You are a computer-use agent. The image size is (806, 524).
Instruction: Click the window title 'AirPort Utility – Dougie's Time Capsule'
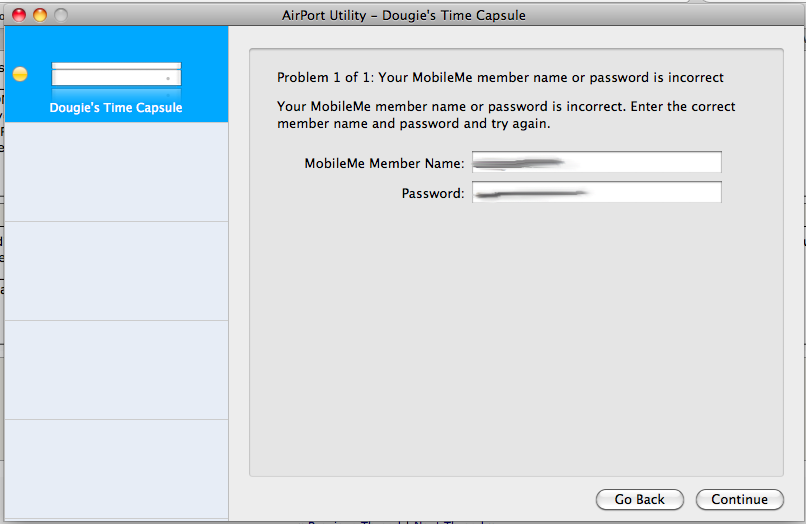click(404, 15)
